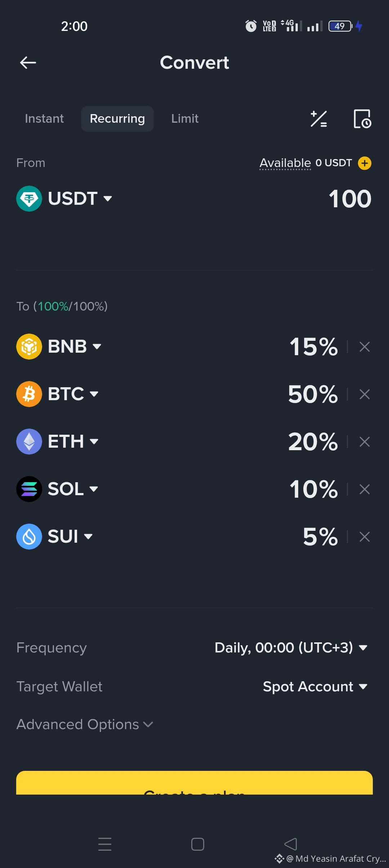Screen dimensions: 389x868
Task: Edit the BTC 50% allocation value
Action: (313, 394)
